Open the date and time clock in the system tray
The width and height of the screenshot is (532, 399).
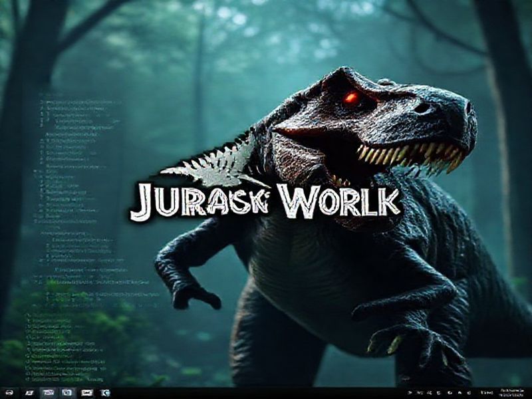point(511,393)
